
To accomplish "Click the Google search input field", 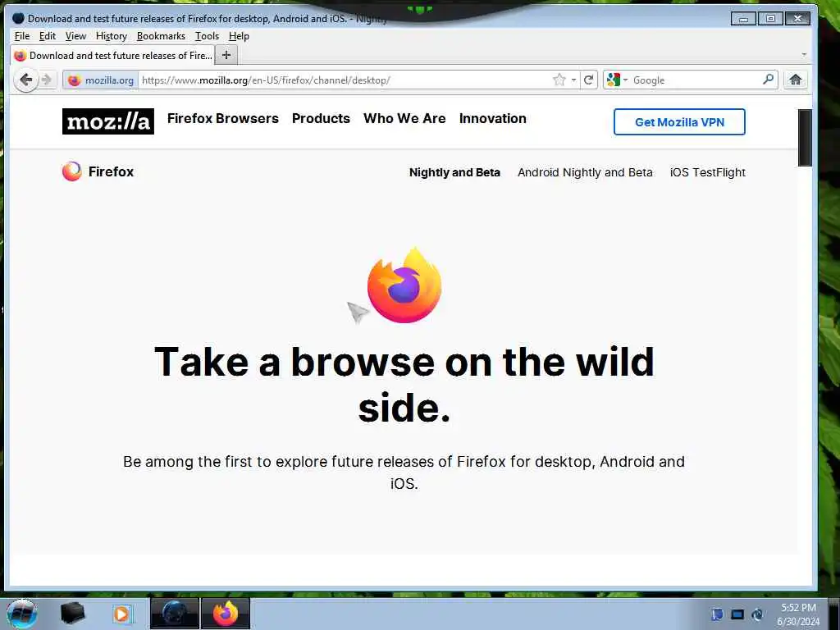I will [696, 80].
